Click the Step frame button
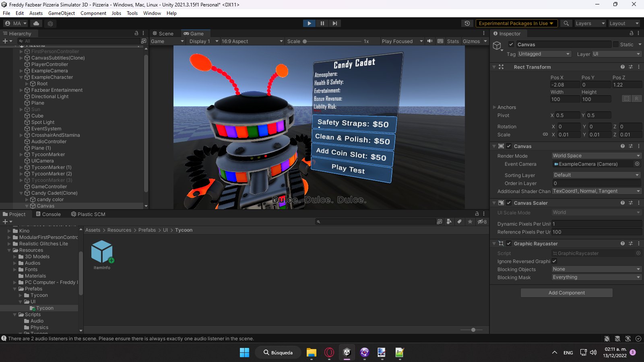 coord(335,23)
